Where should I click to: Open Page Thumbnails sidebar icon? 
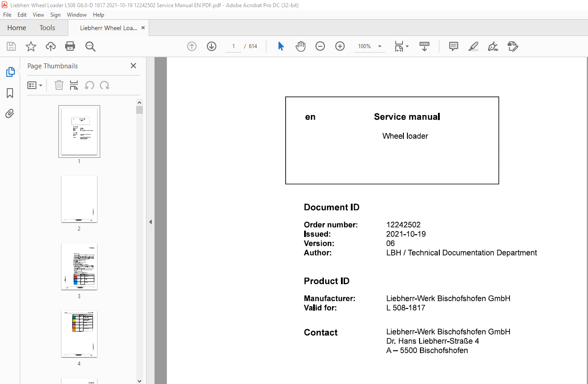coord(10,72)
